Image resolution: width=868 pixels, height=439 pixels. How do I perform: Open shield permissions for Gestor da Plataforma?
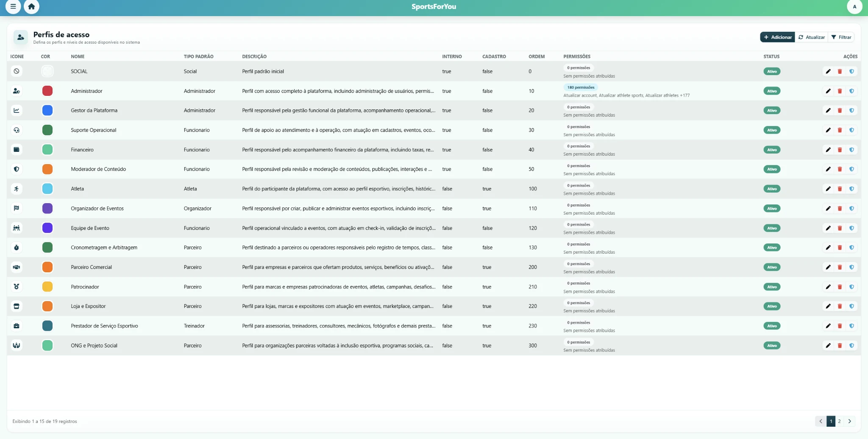pyautogui.click(x=851, y=111)
